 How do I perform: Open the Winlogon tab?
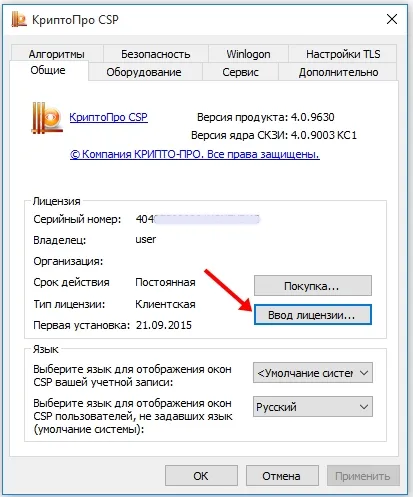pyautogui.click(x=248, y=54)
